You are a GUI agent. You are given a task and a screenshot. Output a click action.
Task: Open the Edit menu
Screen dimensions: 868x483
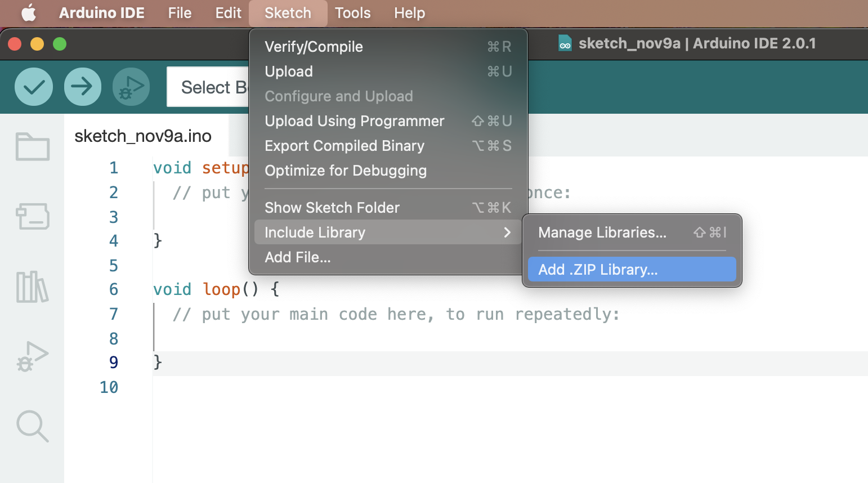pos(228,12)
